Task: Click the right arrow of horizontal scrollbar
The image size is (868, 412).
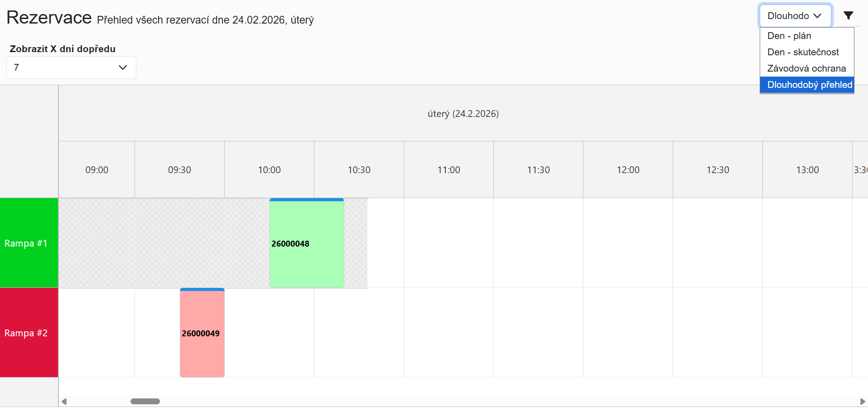Action: [x=863, y=402]
